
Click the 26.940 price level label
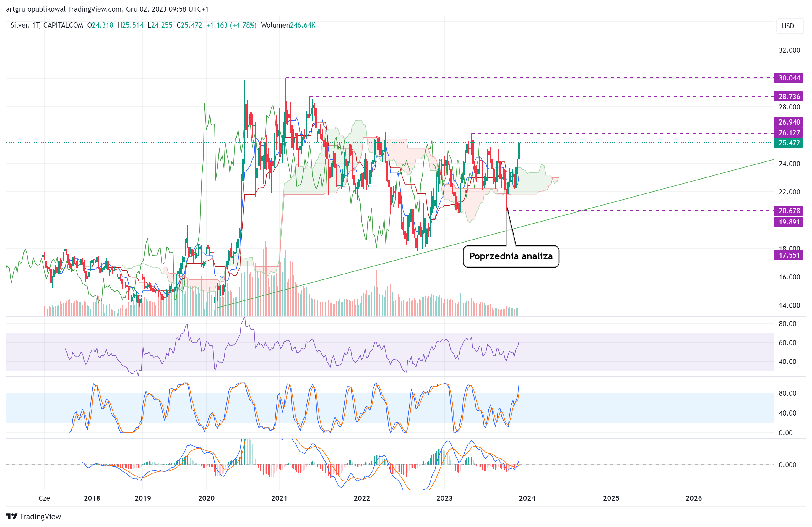tap(788, 122)
